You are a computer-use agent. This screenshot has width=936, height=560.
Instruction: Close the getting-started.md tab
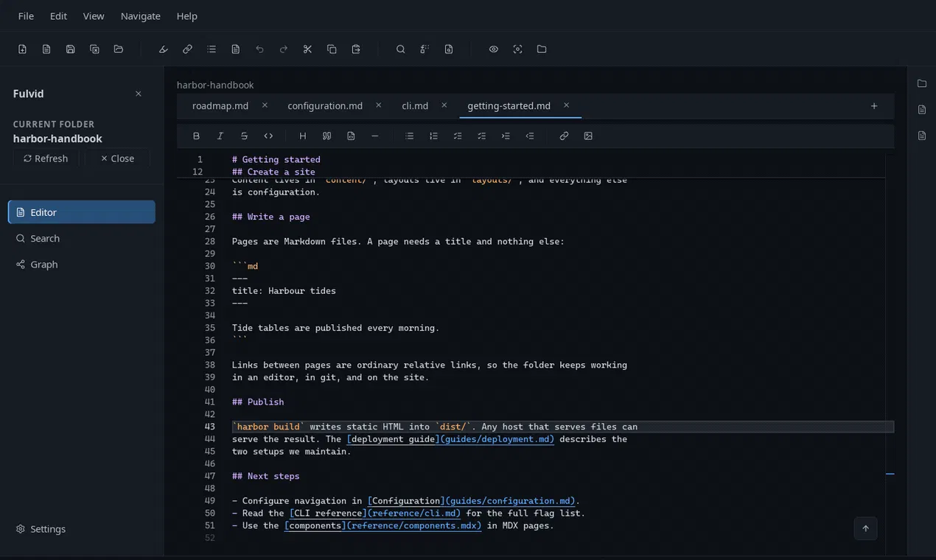coord(566,105)
